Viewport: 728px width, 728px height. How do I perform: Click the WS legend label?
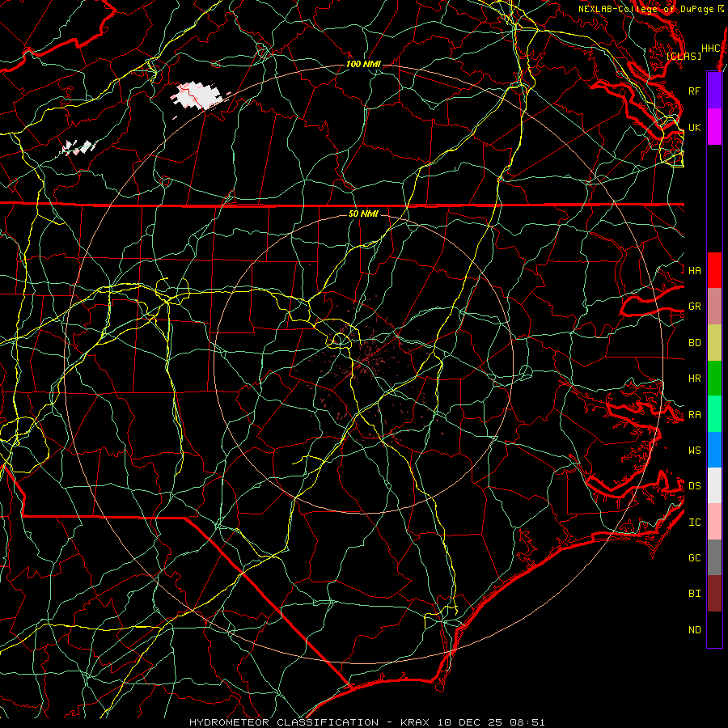[x=695, y=451]
